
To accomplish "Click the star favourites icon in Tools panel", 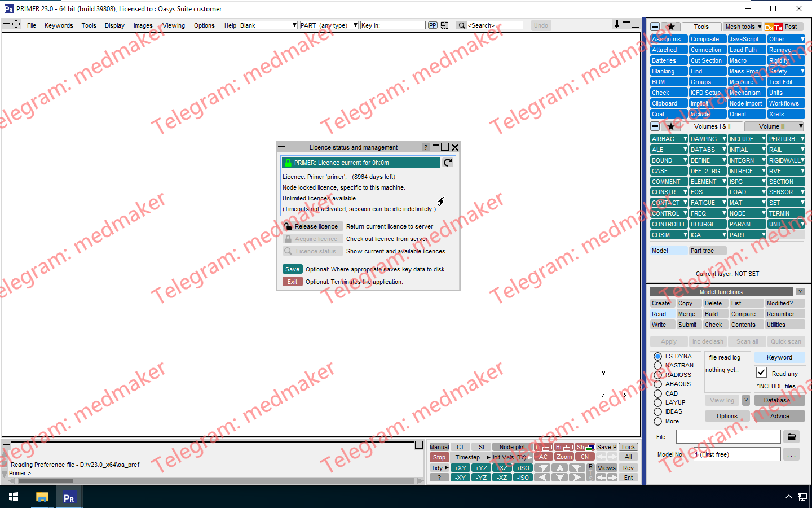I will [670, 27].
